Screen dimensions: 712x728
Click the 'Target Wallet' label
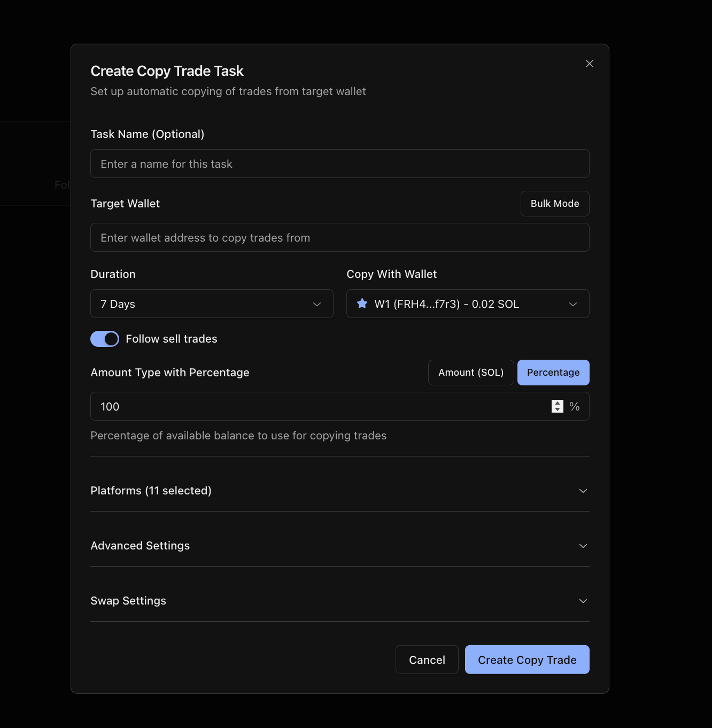125,204
